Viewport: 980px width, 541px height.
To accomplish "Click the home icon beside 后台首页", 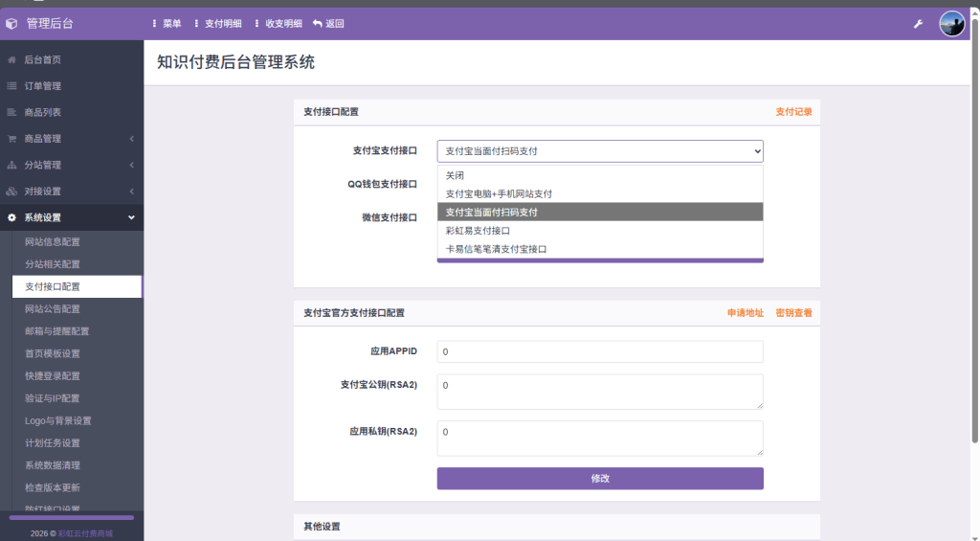I will [x=11, y=60].
